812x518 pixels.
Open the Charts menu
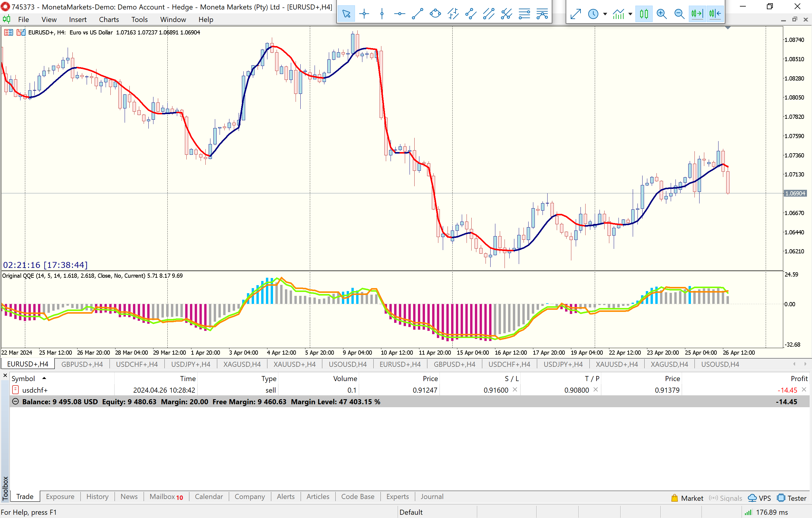point(109,20)
